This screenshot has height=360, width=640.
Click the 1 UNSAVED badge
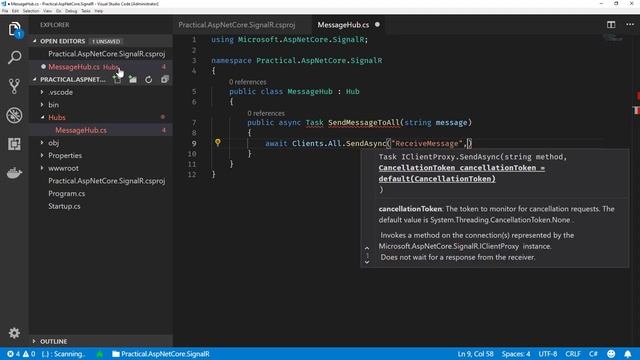[x=106, y=41]
